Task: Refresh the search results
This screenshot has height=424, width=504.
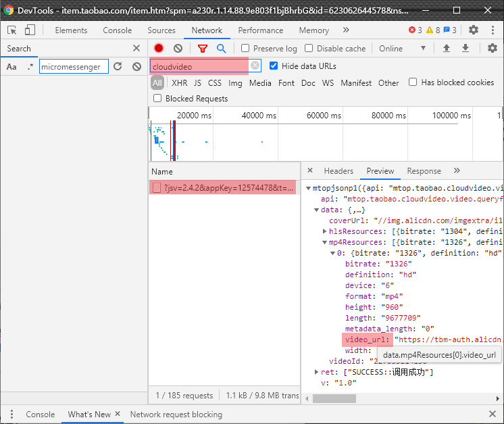Action: click(x=118, y=67)
